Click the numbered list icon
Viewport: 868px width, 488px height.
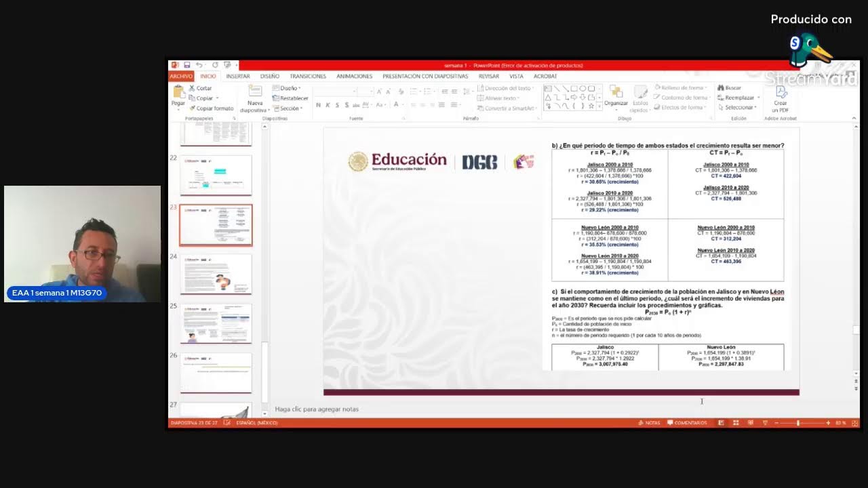pyautogui.click(x=428, y=91)
